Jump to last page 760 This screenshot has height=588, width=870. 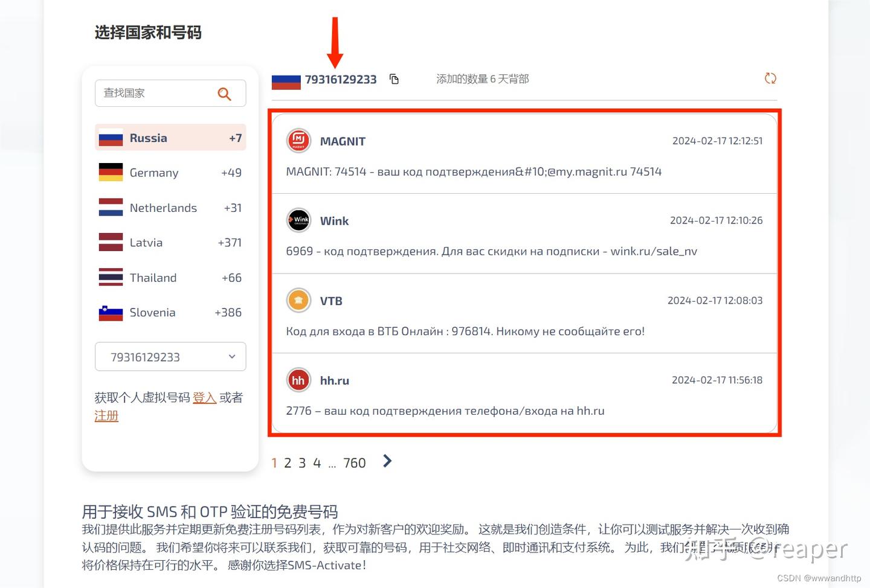tap(355, 462)
